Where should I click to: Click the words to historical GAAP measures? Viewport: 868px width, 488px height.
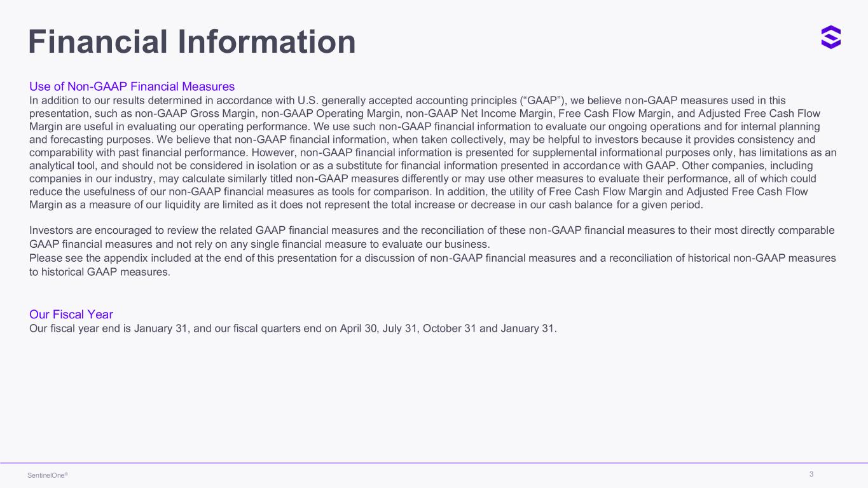[100, 272]
